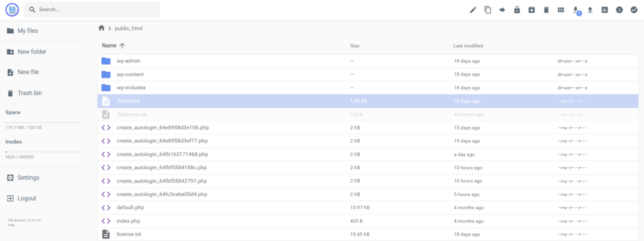Sort by the Last modified column

(x=468, y=46)
